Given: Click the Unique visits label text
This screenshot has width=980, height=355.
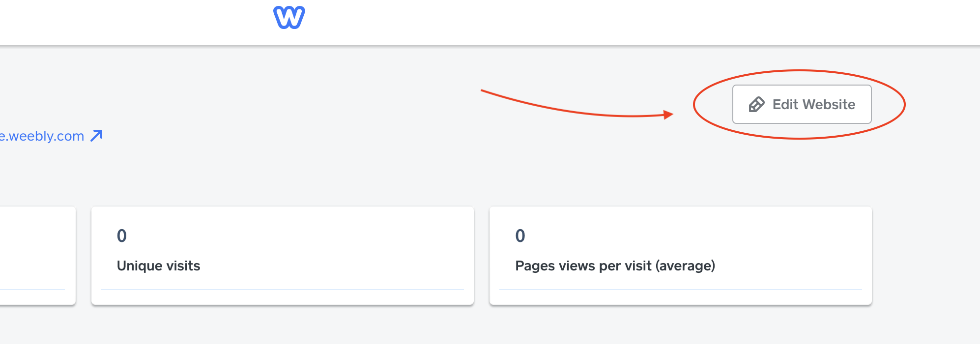Looking at the screenshot, I should 158,266.
